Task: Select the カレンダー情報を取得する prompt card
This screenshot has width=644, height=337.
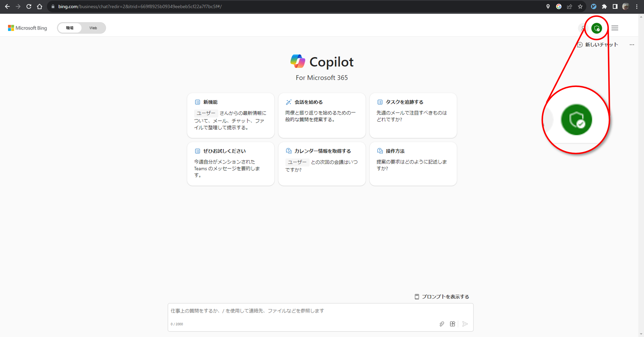Action: tap(322, 164)
